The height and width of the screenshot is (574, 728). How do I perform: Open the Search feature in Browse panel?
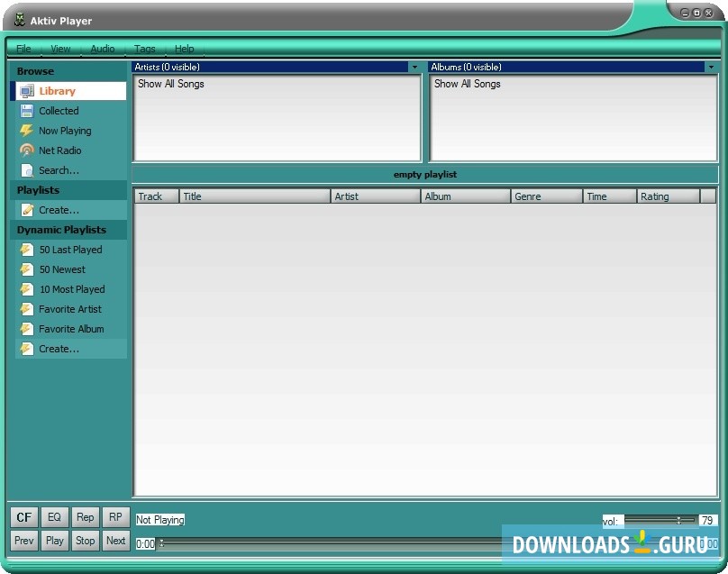point(60,169)
